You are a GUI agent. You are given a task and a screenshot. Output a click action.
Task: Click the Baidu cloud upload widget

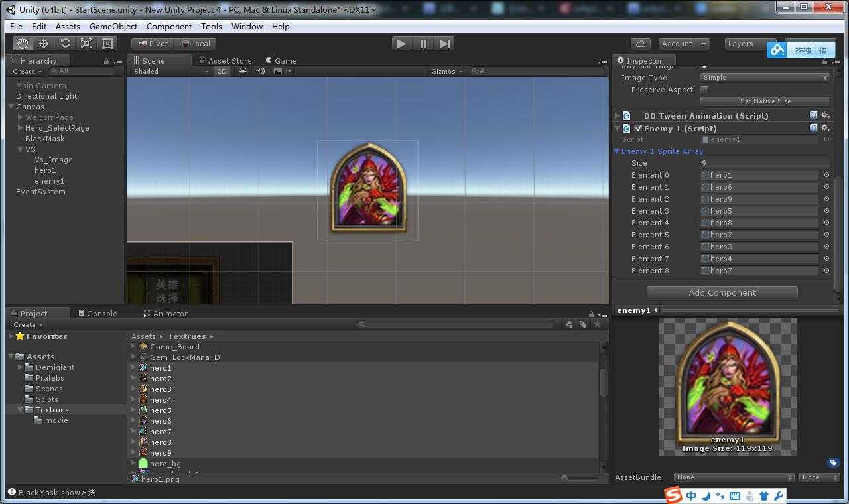pyautogui.click(x=801, y=50)
